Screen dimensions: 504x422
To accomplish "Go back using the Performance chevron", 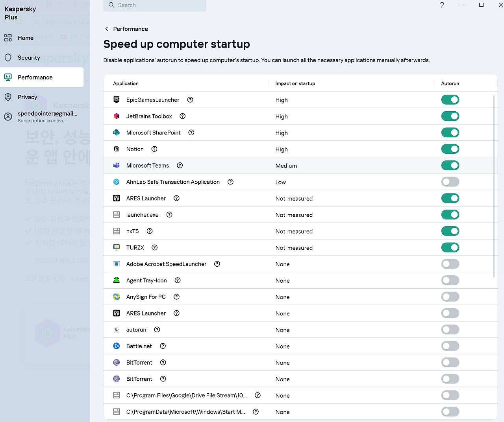I will pos(107,29).
